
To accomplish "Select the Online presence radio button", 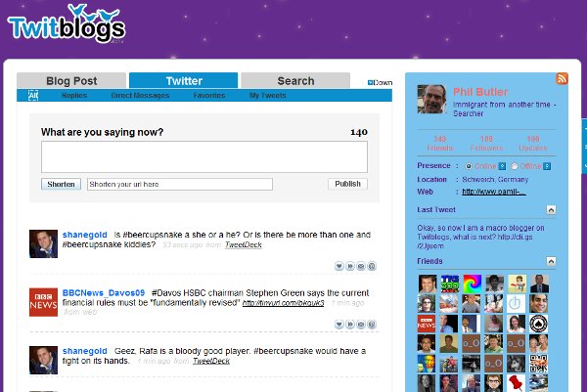I will [x=469, y=166].
